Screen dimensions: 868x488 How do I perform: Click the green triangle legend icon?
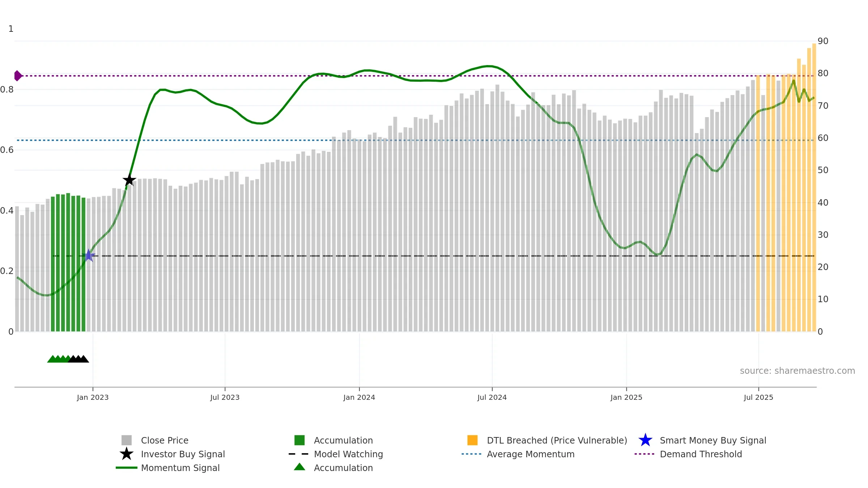coord(299,467)
